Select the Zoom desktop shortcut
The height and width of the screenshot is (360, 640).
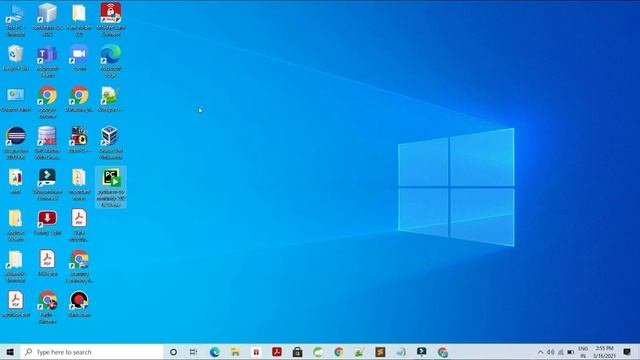(79, 58)
